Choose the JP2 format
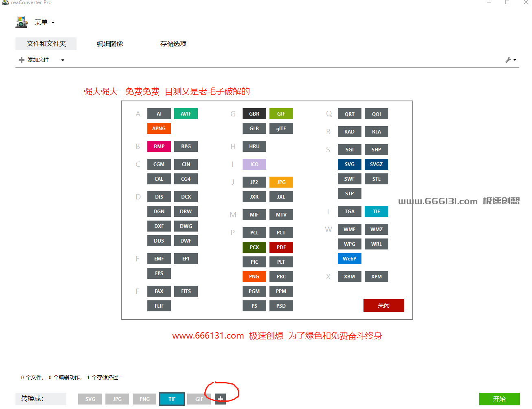Viewport: 532px width, 409px height. [254, 182]
